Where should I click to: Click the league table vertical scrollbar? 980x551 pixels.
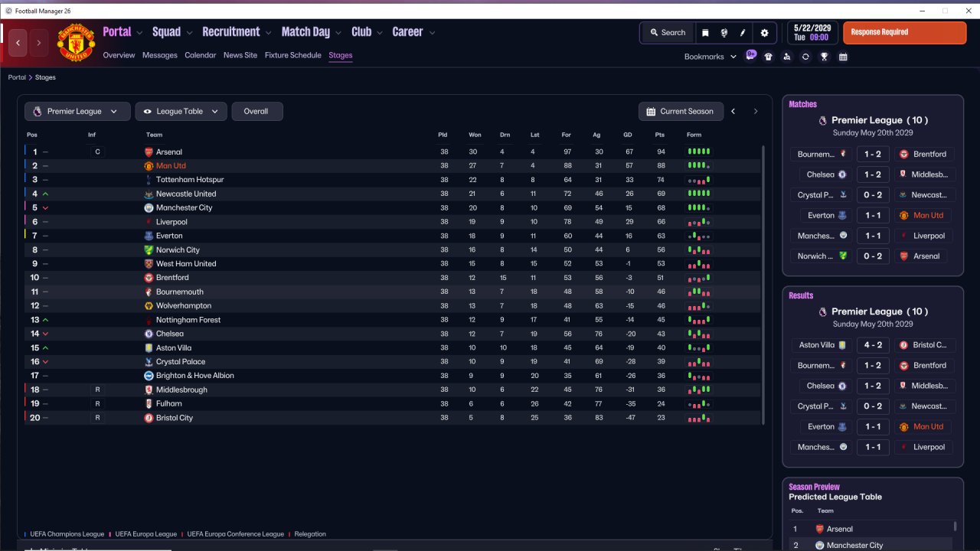[763, 285]
